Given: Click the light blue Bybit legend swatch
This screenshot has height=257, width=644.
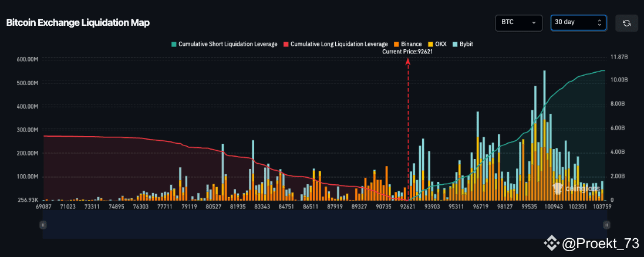Looking at the screenshot, I should click(x=454, y=44).
